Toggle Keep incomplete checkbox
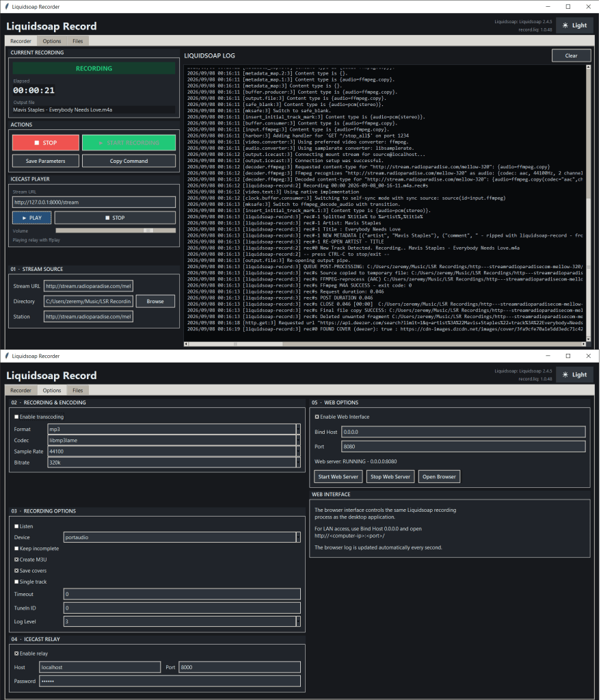This screenshot has width=601, height=700. [x=16, y=549]
